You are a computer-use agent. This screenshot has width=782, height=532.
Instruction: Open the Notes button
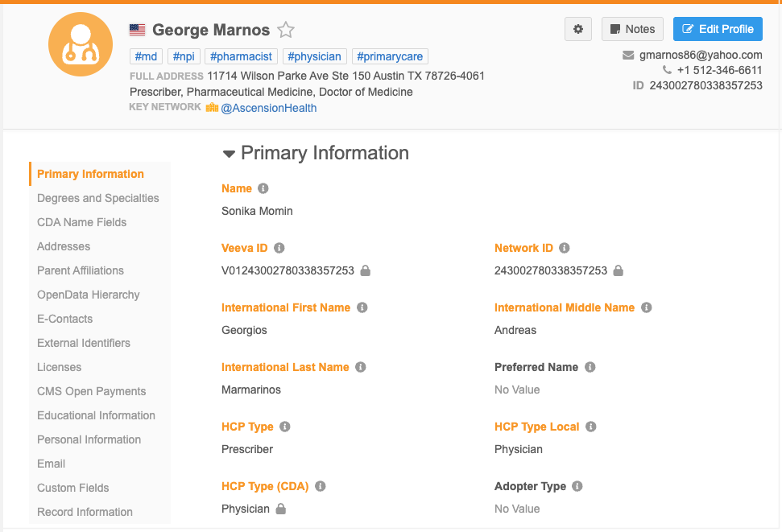click(632, 29)
